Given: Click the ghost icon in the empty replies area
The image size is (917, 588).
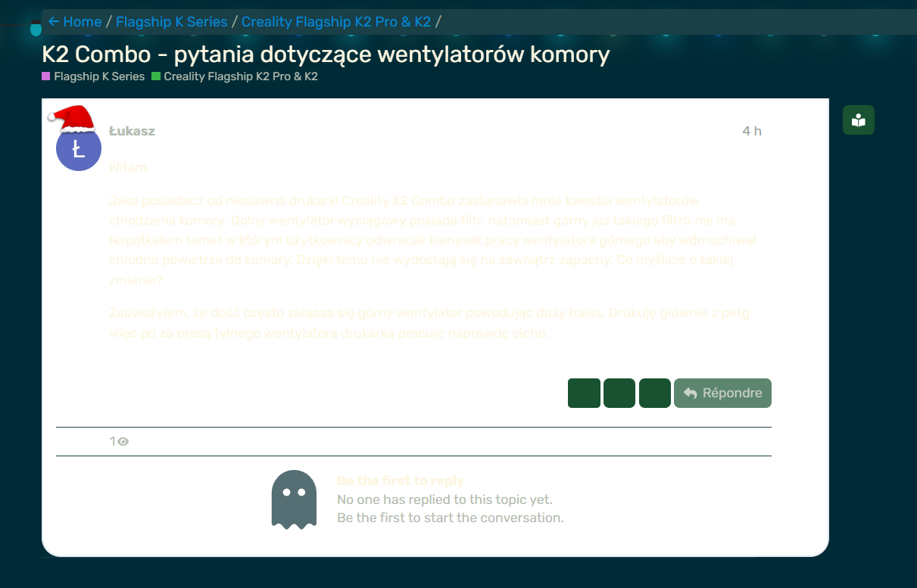Looking at the screenshot, I should click(x=294, y=499).
